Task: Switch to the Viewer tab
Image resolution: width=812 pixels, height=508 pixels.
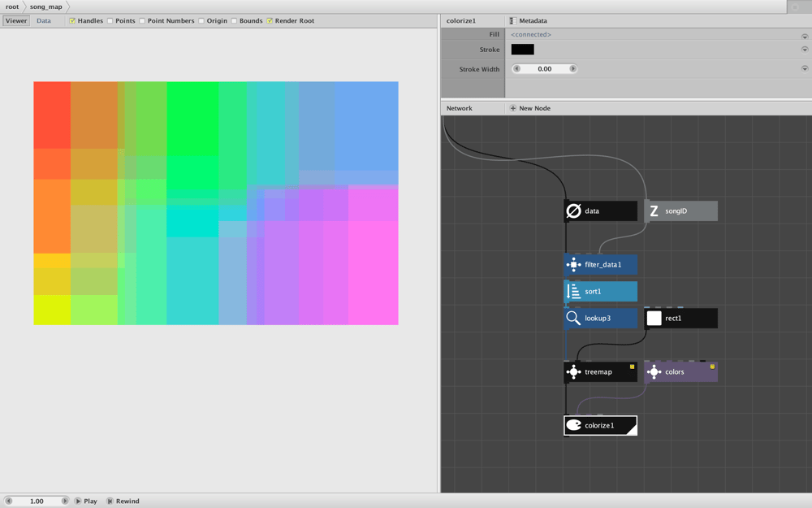Action: (x=16, y=21)
